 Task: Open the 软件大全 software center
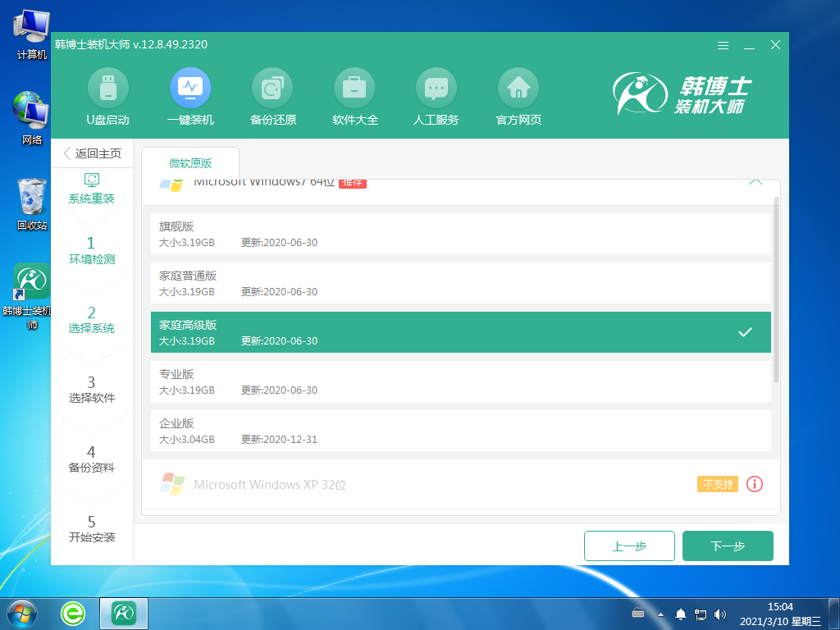click(354, 97)
